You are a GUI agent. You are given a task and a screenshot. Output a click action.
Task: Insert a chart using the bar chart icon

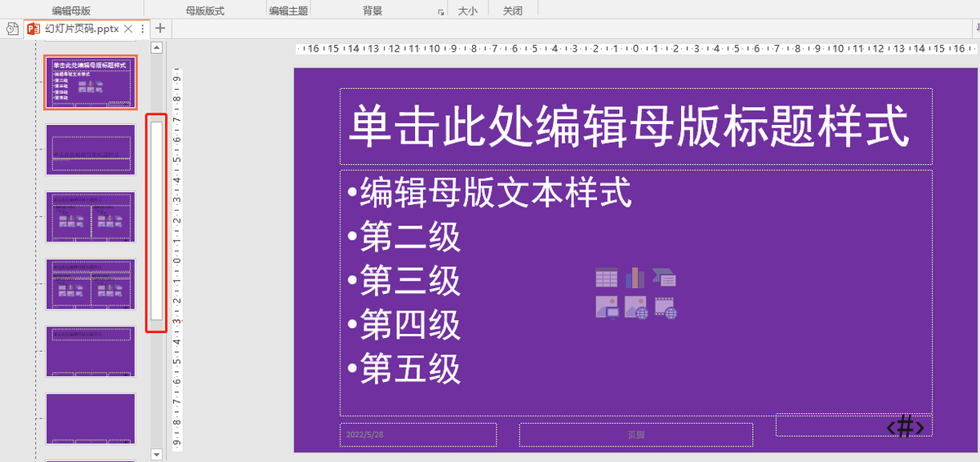pyautogui.click(x=635, y=278)
